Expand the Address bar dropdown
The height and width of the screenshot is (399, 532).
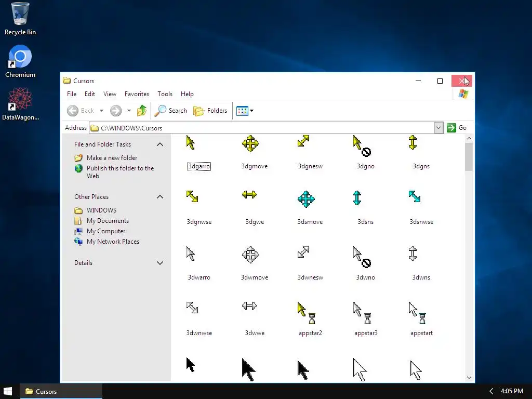pyautogui.click(x=438, y=128)
